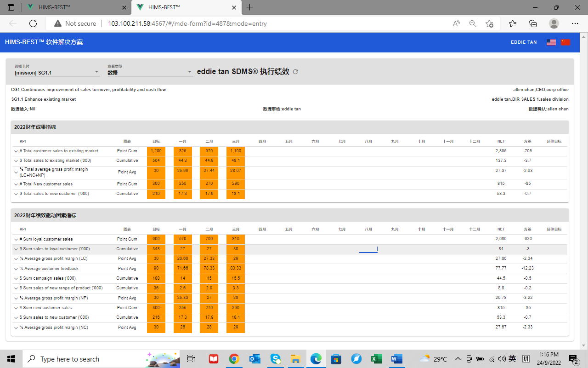Click the active 八月 input for loyal customer sales
588x368 pixels.
click(x=368, y=249)
